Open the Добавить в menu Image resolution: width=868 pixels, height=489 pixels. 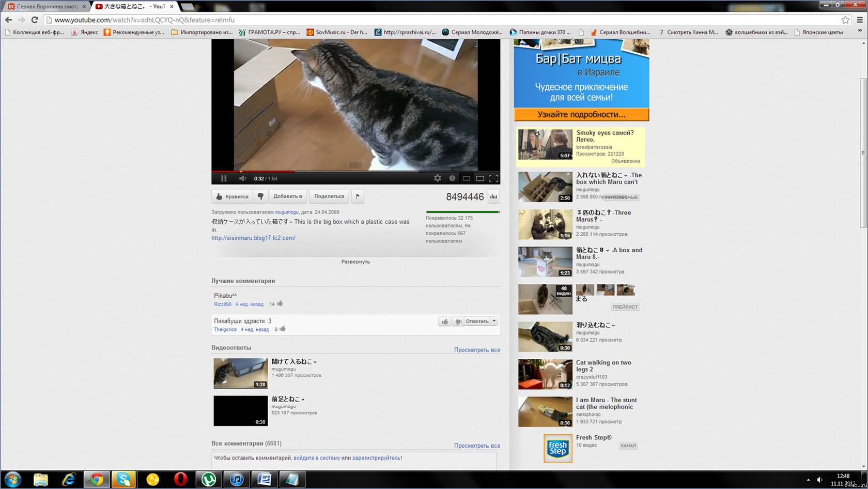coord(287,196)
